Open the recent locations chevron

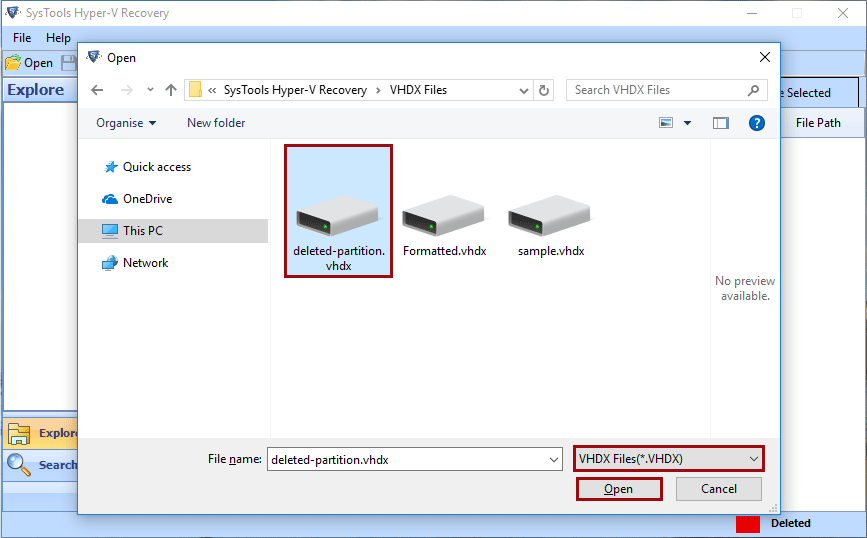(150, 90)
